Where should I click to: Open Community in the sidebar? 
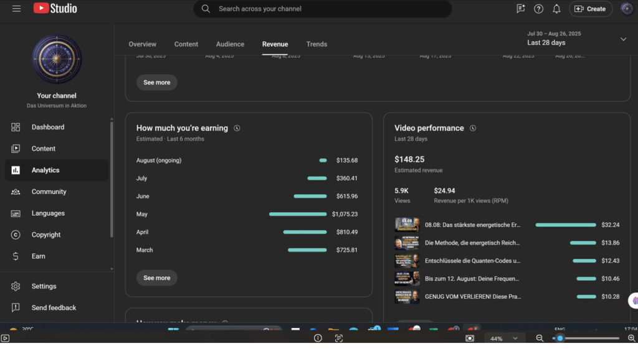click(57, 192)
